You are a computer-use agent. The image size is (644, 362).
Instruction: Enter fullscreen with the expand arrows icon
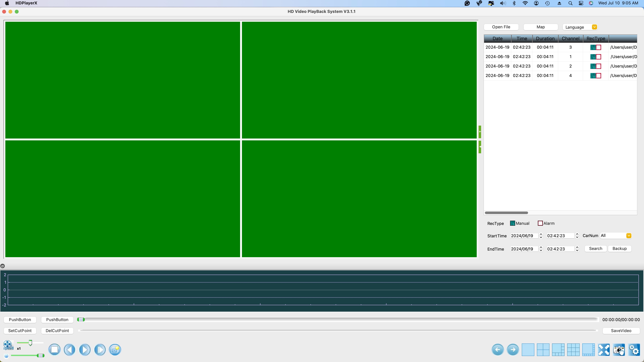pos(604,350)
